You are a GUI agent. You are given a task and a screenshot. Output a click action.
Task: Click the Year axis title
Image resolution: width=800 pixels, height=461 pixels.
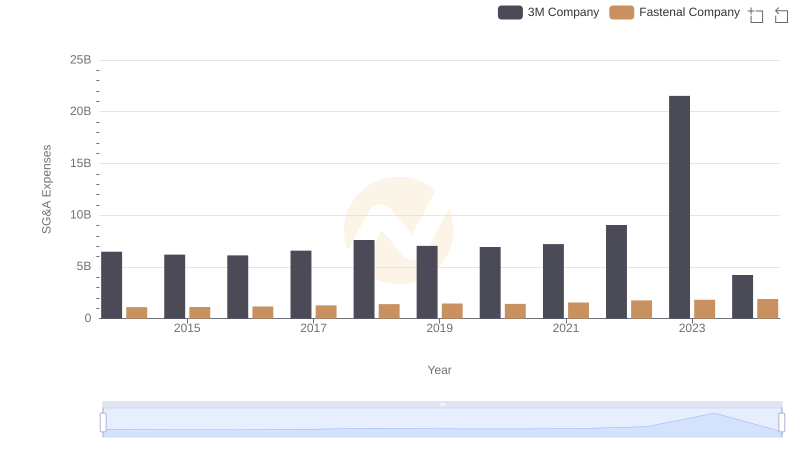pyautogui.click(x=439, y=370)
